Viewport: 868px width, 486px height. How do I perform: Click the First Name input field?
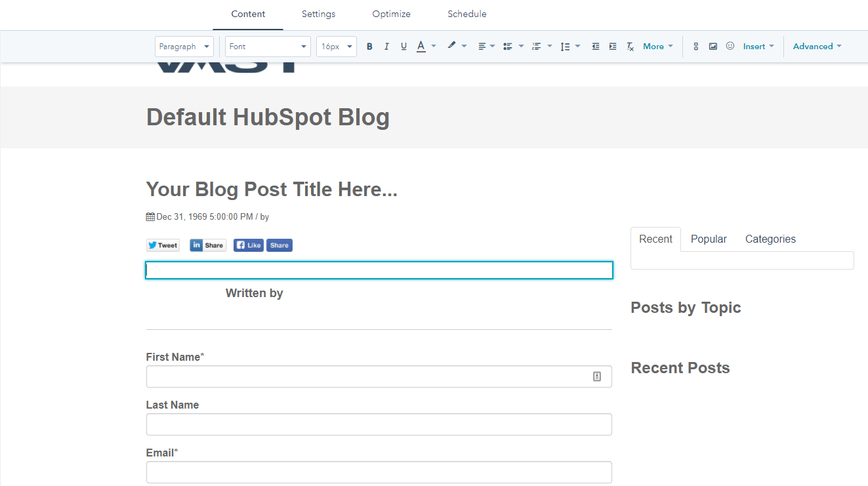(x=379, y=376)
